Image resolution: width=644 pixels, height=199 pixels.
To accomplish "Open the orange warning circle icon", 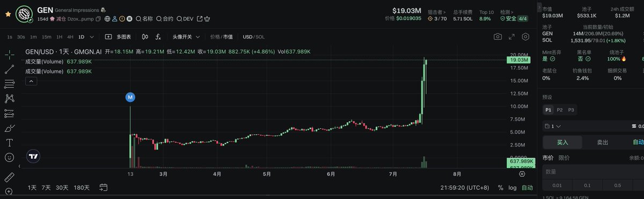I will 122,19.
